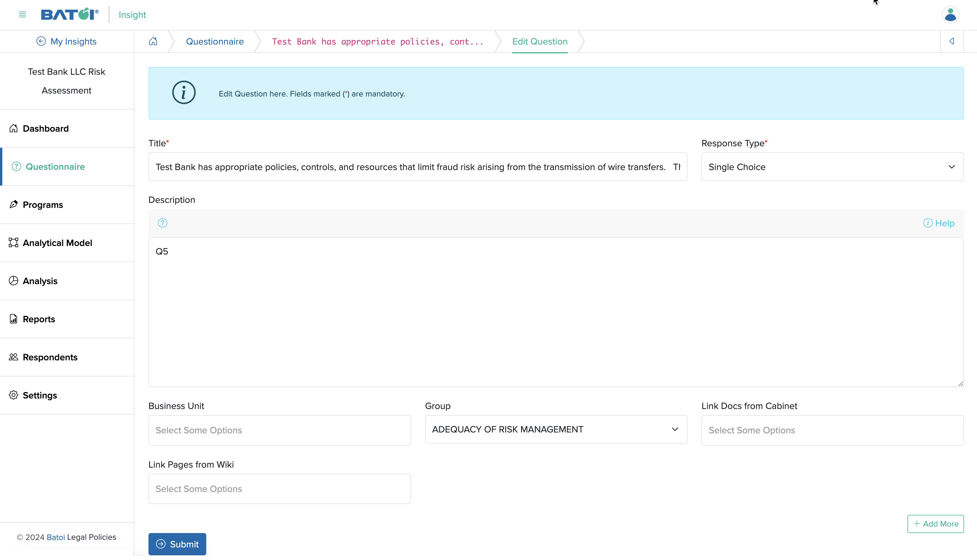Open Link Docs from Cabinet selector

(x=832, y=430)
